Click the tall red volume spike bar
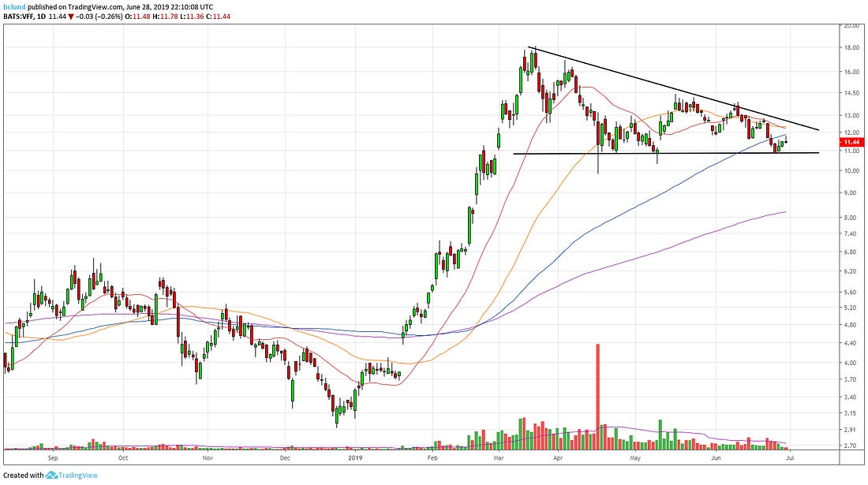Image resolution: width=868 pixels, height=485 pixels. (598, 396)
